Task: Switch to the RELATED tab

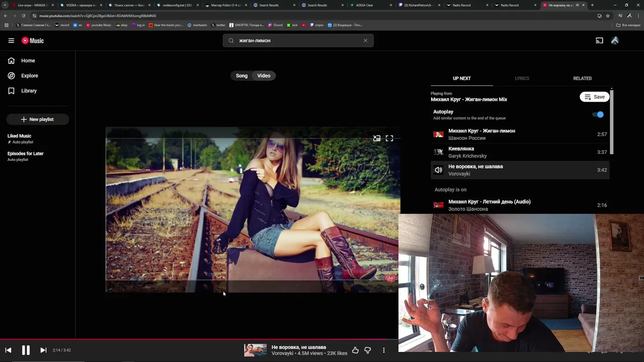Action: [x=582, y=78]
